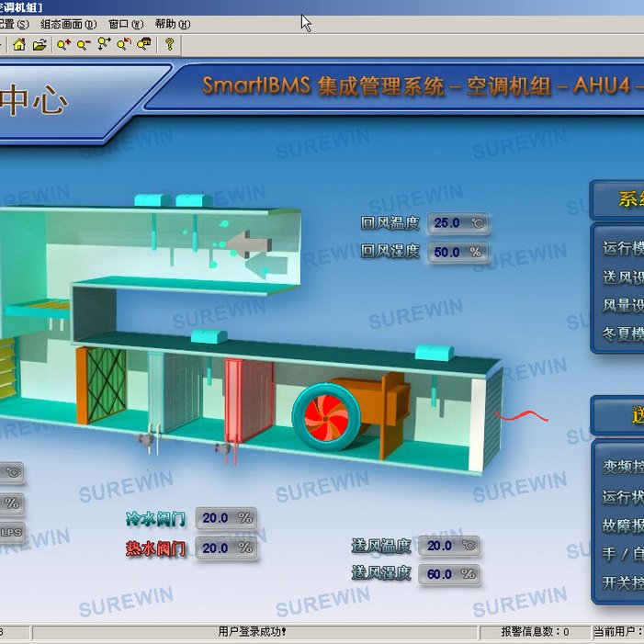Click the 热水阀门 value field 20.0 %
644x644 pixels.
click(x=227, y=548)
